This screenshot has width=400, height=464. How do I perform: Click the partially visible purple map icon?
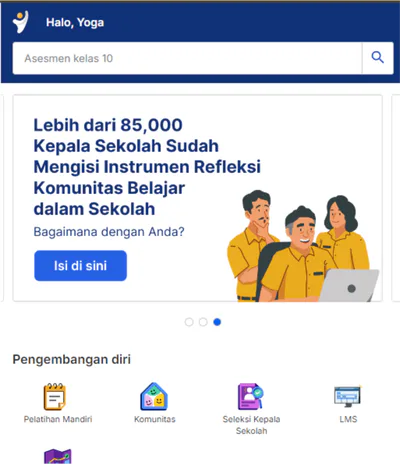tap(58, 456)
